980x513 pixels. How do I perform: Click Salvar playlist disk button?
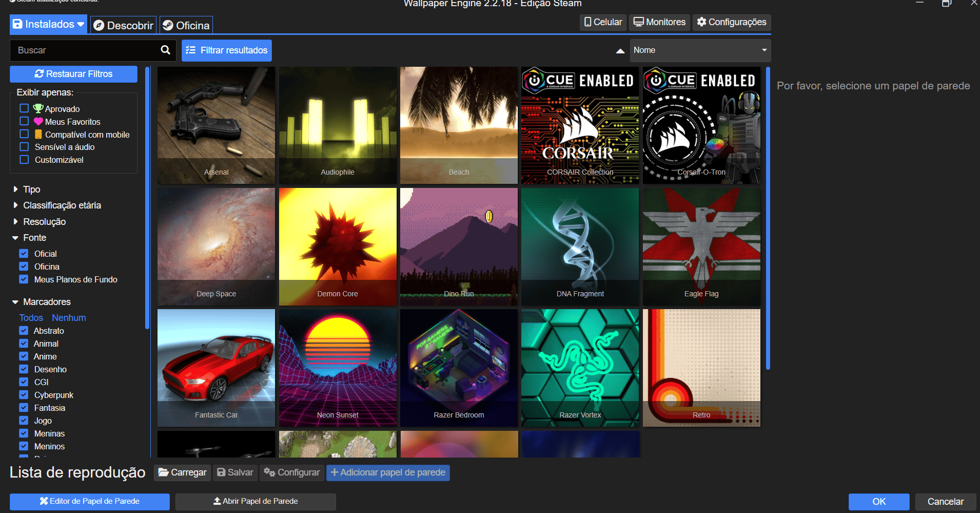(x=235, y=472)
